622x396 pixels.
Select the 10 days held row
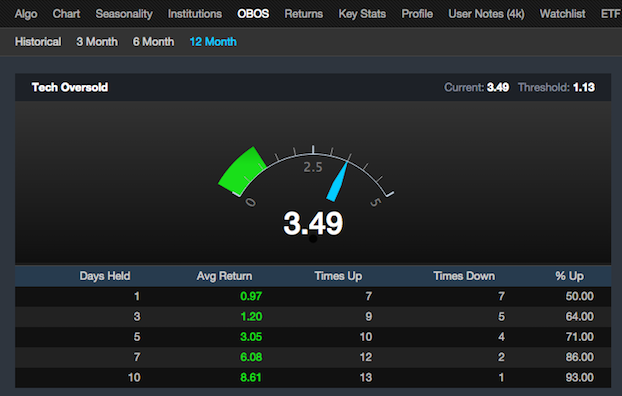pos(313,377)
